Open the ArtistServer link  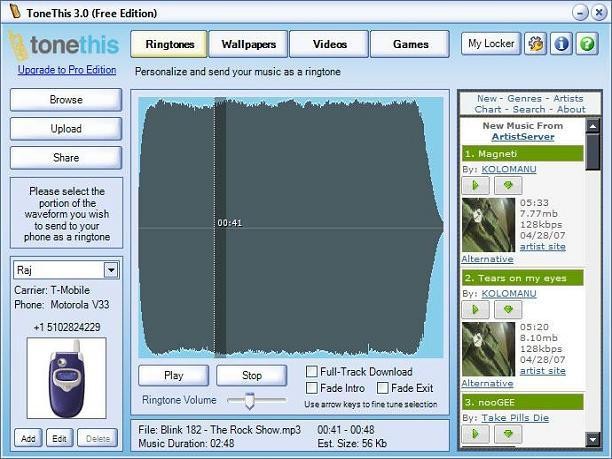(523, 137)
